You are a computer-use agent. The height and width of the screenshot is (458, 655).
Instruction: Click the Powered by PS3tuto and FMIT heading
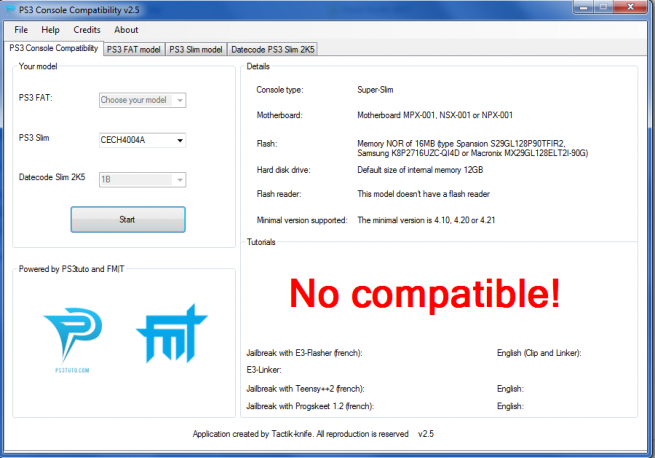[71, 269]
